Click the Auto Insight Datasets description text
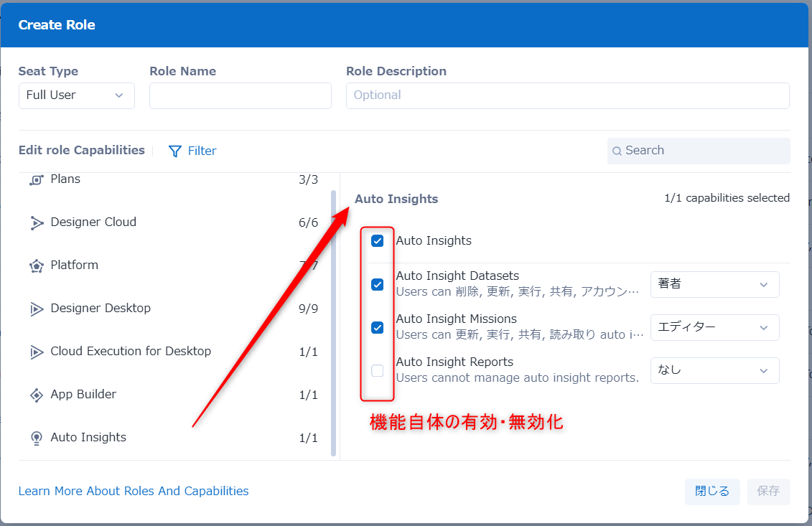The height and width of the screenshot is (526, 812). point(518,292)
